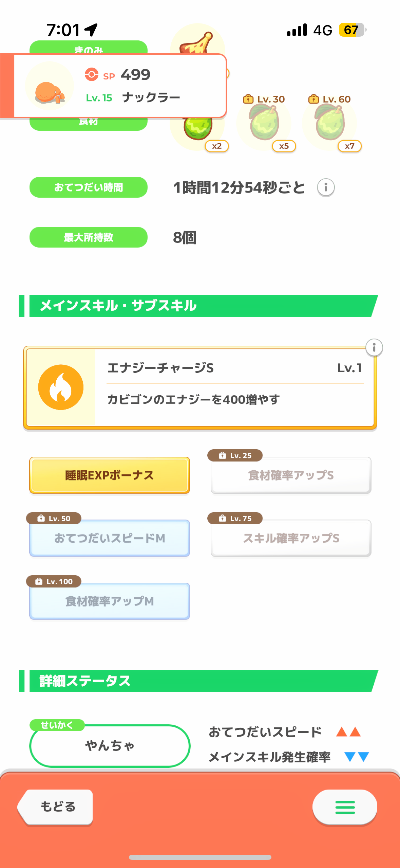The width and height of the screenshot is (400, 868).
Task: Open the green hamburger menu button
Action: coord(345,807)
